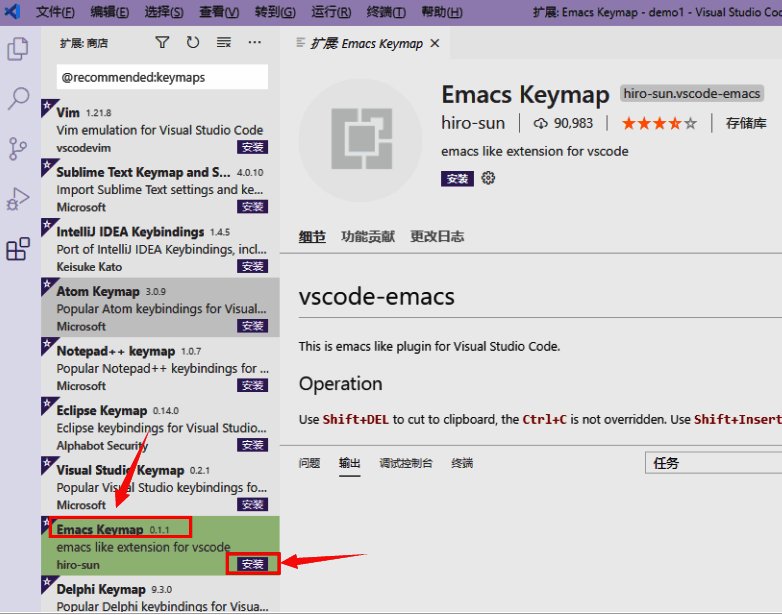Open the Search view in activity bar
This screenshot has height=615, width=782.
18,98
